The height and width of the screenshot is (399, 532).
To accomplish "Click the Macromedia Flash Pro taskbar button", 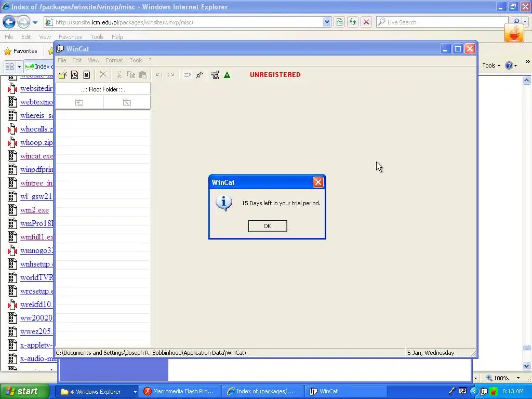I will (x=180, y=392).
